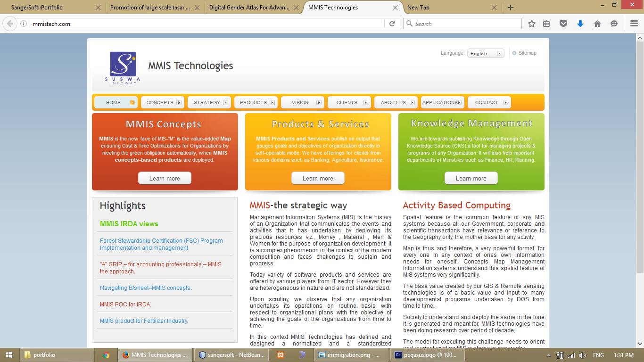Show bookmarks list icon in toolbar
The height and width of the screenshot is (362, 644).
(x=547, y=24)
